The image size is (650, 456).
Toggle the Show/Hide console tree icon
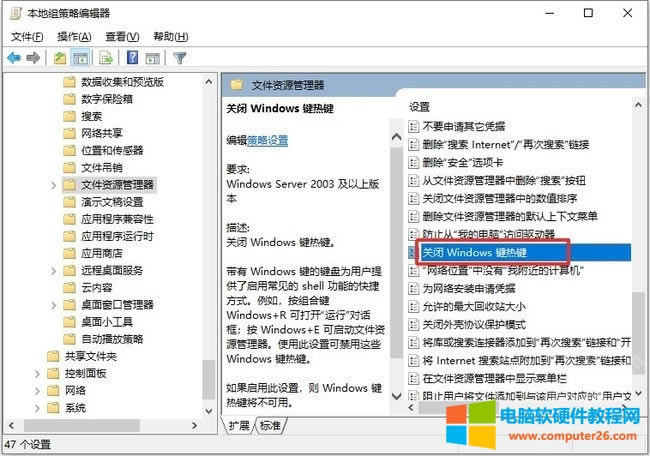[x=80, y=58]
